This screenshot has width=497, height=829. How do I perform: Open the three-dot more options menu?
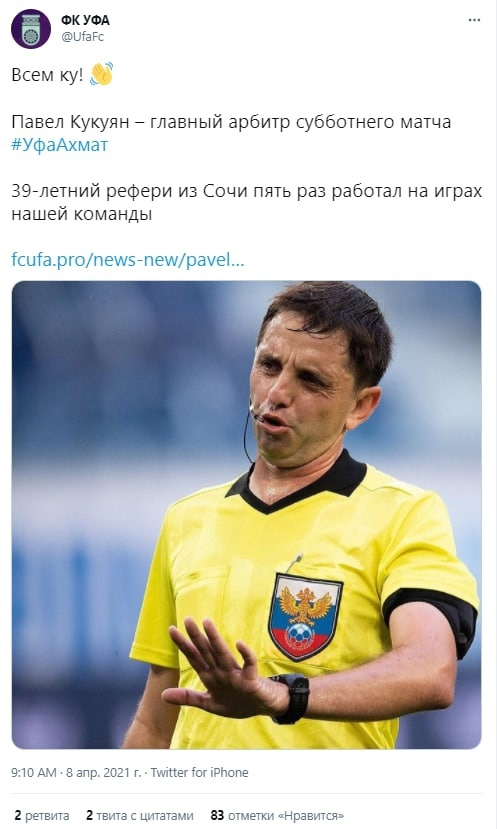pyautogui.click(x=474, y=20)
